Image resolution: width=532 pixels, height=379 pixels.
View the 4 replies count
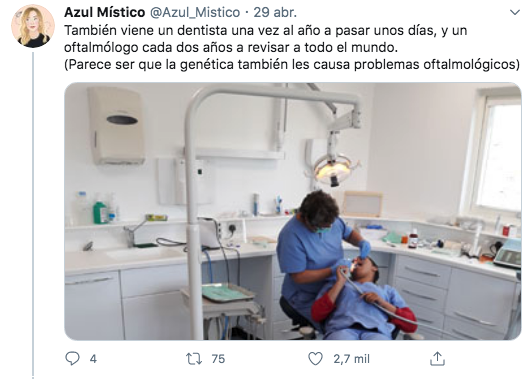point(93,359)
